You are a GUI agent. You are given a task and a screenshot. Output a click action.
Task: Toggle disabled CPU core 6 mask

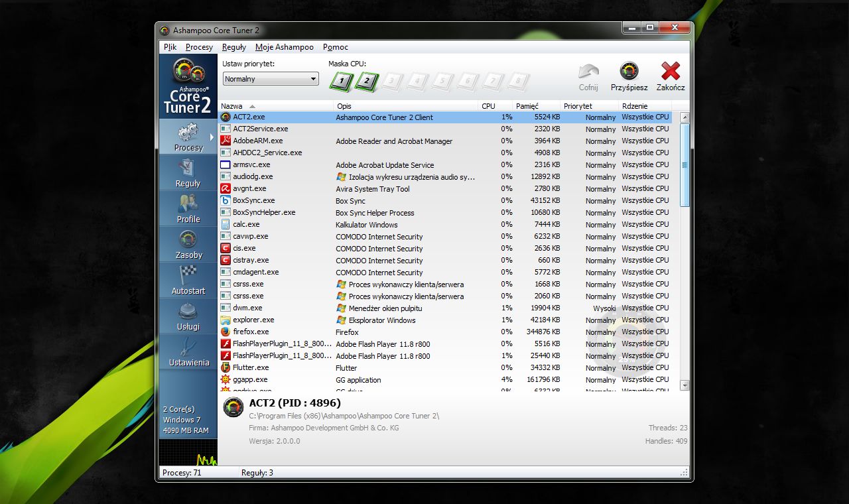(x=467, y=82)
